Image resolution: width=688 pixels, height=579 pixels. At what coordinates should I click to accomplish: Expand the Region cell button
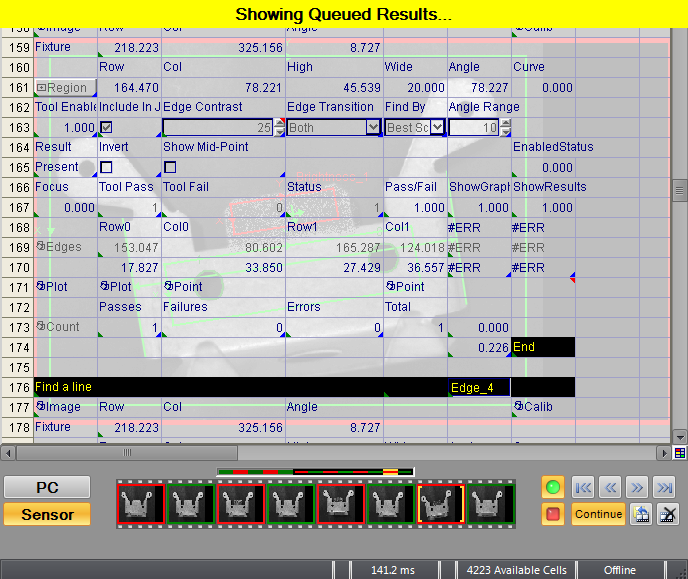65,87
